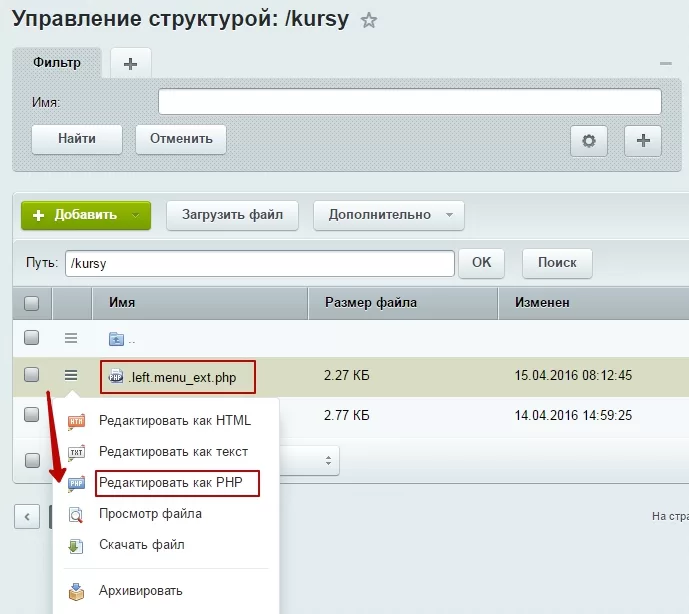This screenshot has height=614, width=689.
Task: Toggle the select-all checkbox in header
Action: coord(32,303)
